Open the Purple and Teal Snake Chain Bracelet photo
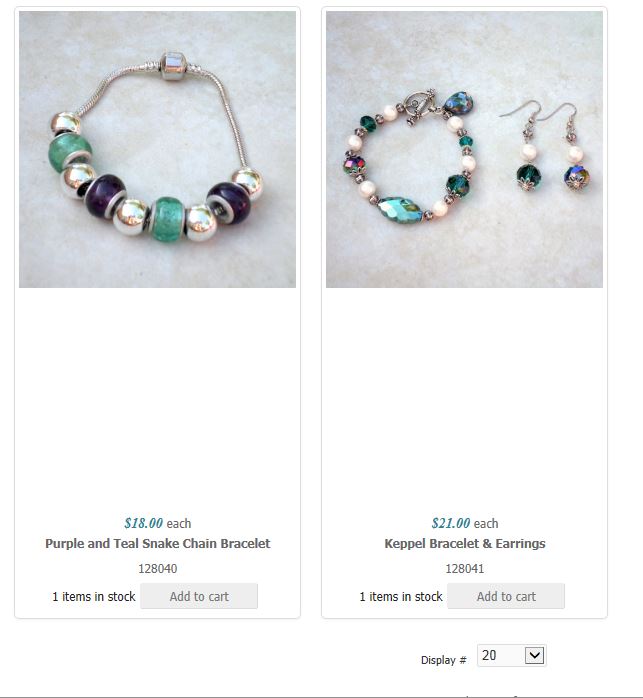The image size is (643, 698). click(x=157, y=150)
